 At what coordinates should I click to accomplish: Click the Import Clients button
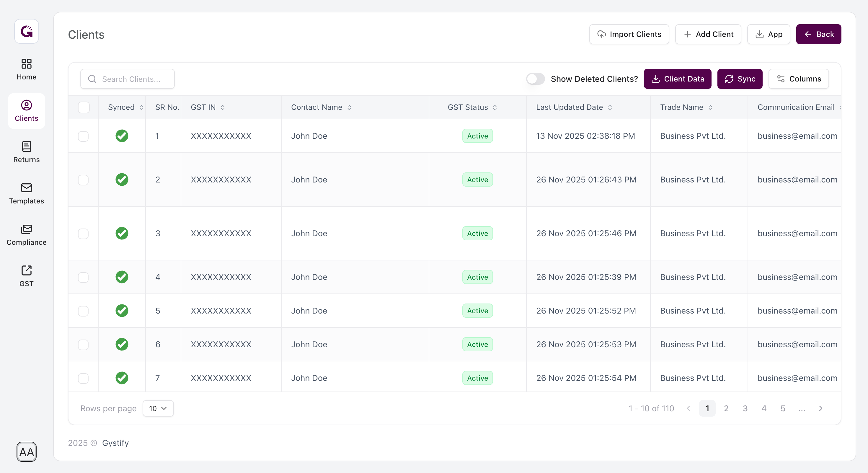pyautogui.click(x=629, y=34)
